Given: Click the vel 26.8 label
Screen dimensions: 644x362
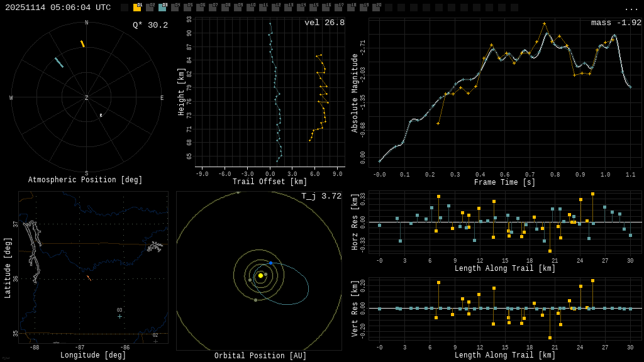Looking at the screenshot, I should click(324, 23).
